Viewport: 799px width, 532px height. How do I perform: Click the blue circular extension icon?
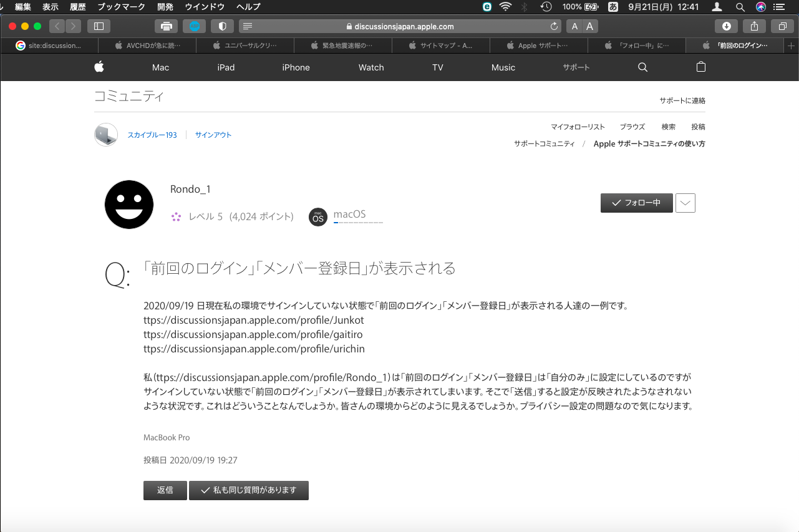[x=194, y=26]
